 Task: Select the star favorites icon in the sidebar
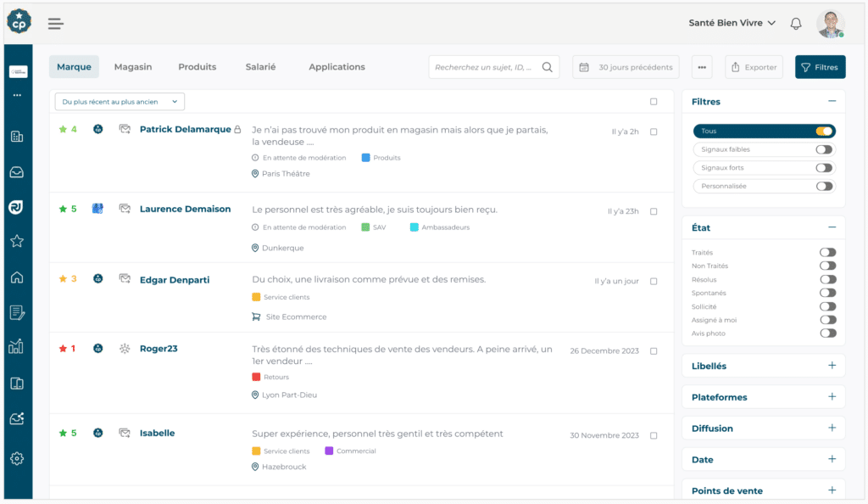(x=17, y=241)
